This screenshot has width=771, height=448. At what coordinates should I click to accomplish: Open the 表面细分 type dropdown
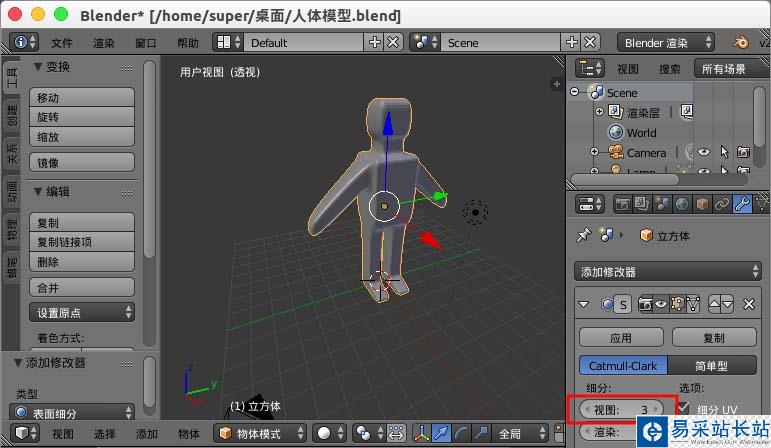click(x=72, y=412)
